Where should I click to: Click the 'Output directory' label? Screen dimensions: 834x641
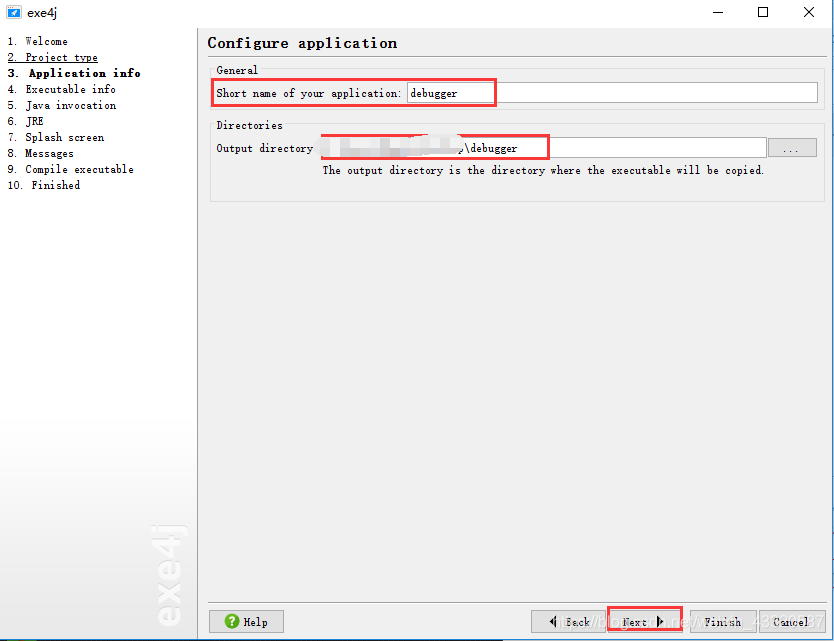tap(264, 148)
